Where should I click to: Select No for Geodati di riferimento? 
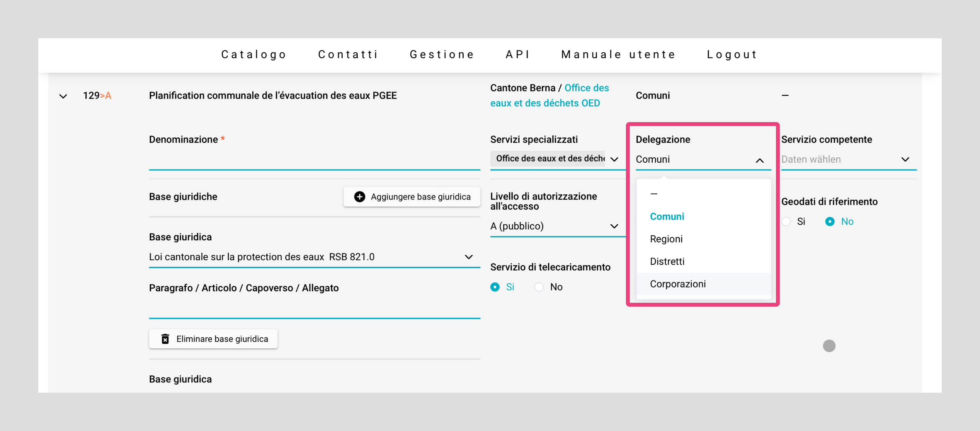point(830,221)
